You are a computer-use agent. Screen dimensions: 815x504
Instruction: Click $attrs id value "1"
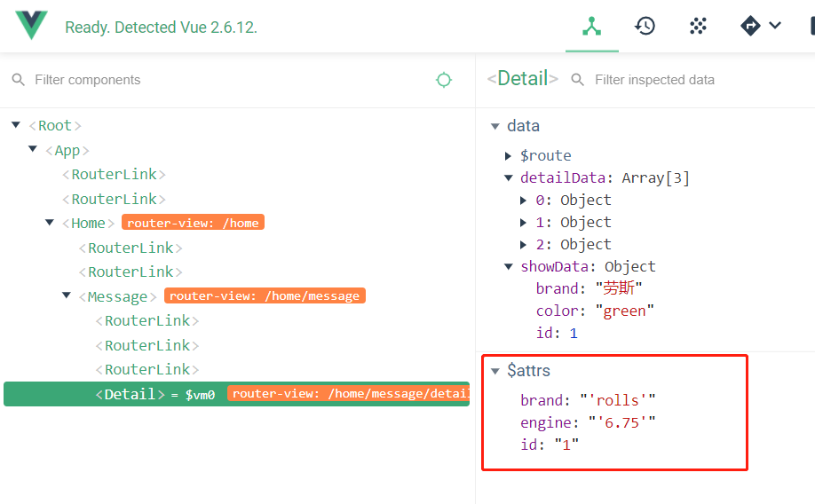click(566, 445)
